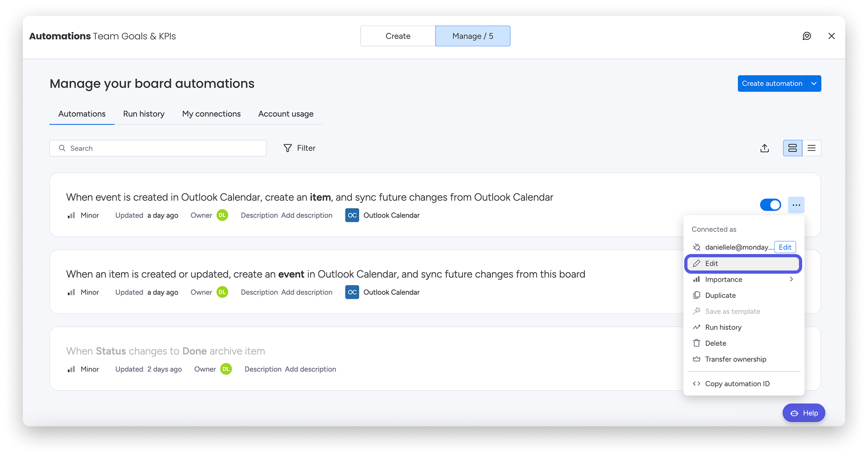Image resolution: width=868 pixels, height=456 pixels.
Task: Click DL owner avatar on the first automation
Action: (x=222, y=215)
